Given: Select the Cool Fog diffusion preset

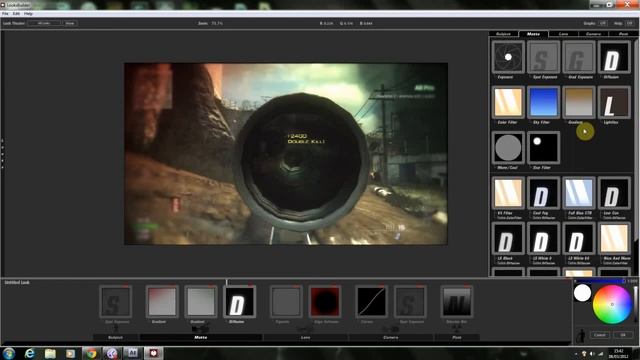Looking at the screenshot, I should [543, 193].
